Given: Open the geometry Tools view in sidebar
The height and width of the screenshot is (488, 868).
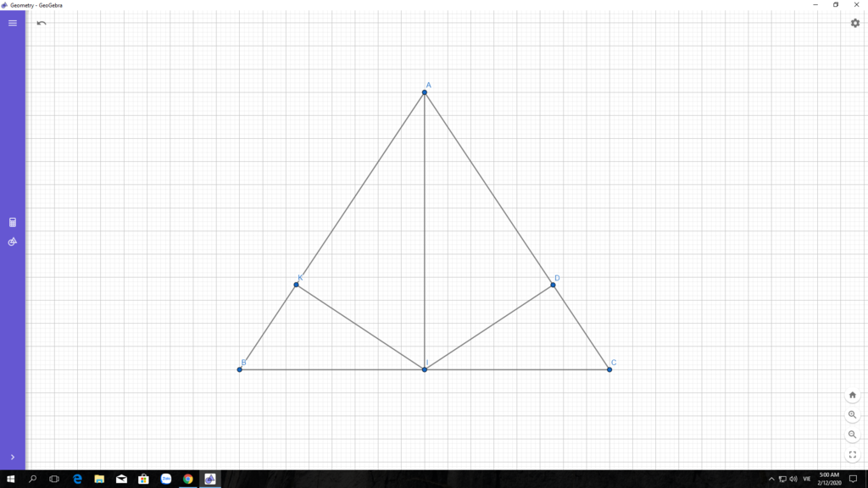Looking at the screenshot, I should [x=12, y=241].
